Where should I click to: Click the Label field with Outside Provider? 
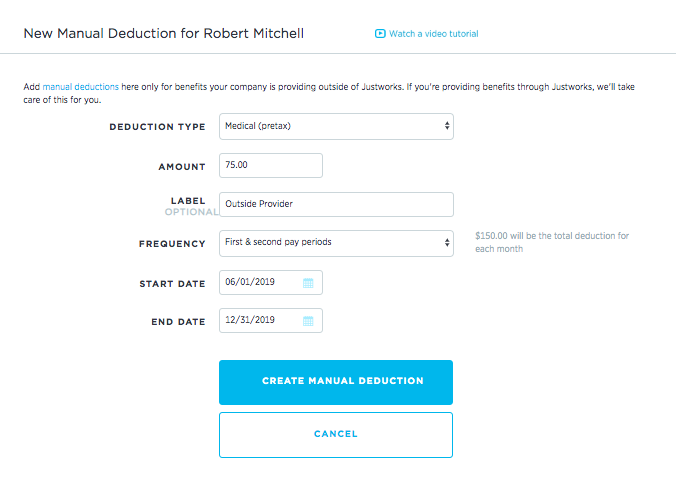pyautogui.click(x=336, y=204)
